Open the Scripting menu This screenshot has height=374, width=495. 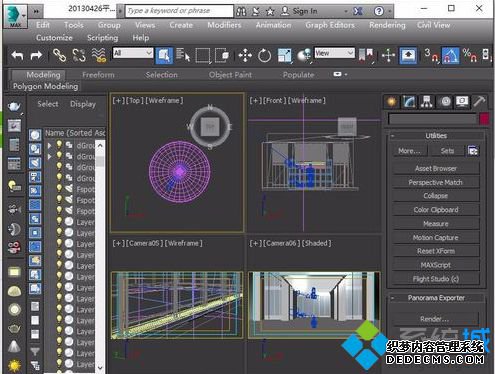(103, 38)
